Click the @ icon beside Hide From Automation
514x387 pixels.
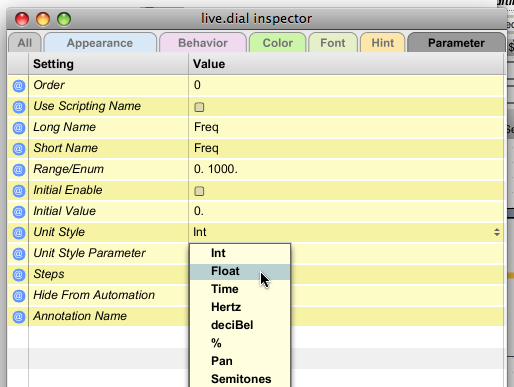(x=19, y=296)
